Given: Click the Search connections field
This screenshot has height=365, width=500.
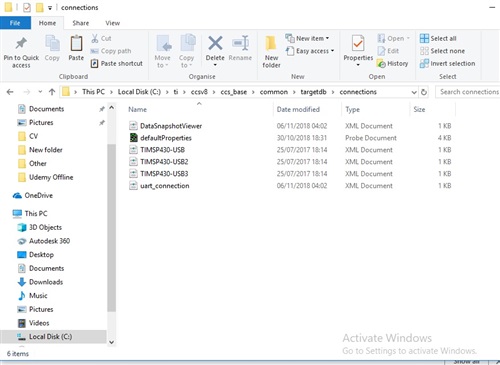Looking at the screenshot, I should click(468, 92).
